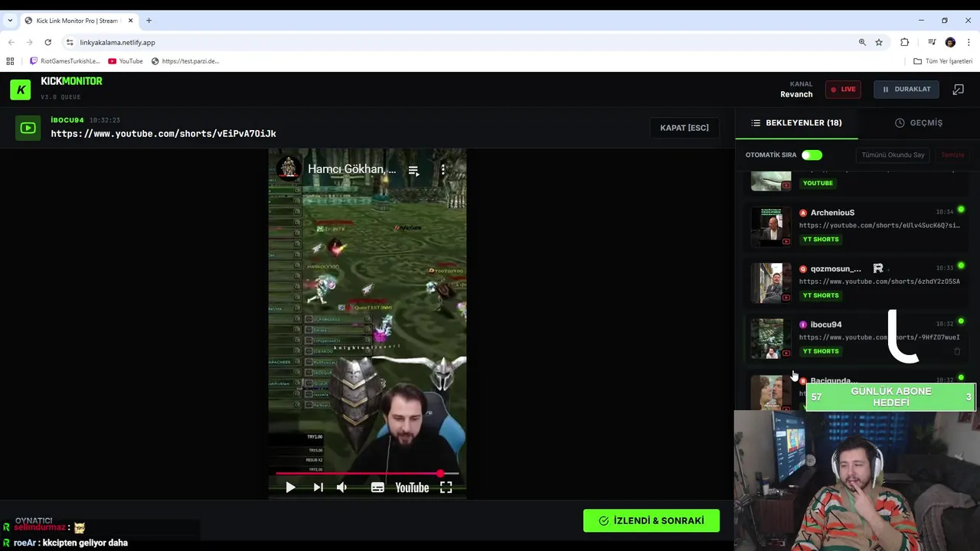Toggle YouTube subtitles captions icon
The width and height of the screenshot is (980, 551).
tap(377, 487)
